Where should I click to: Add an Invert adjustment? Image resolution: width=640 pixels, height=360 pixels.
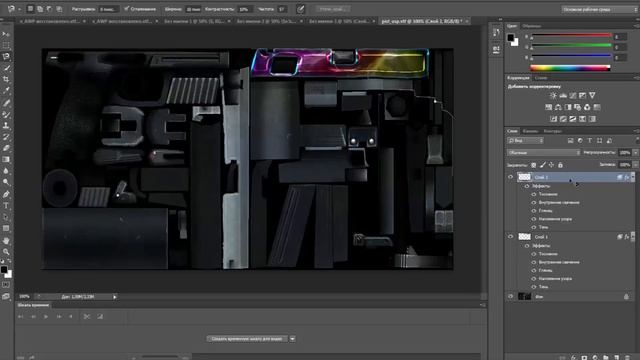[x=553, y=119]
